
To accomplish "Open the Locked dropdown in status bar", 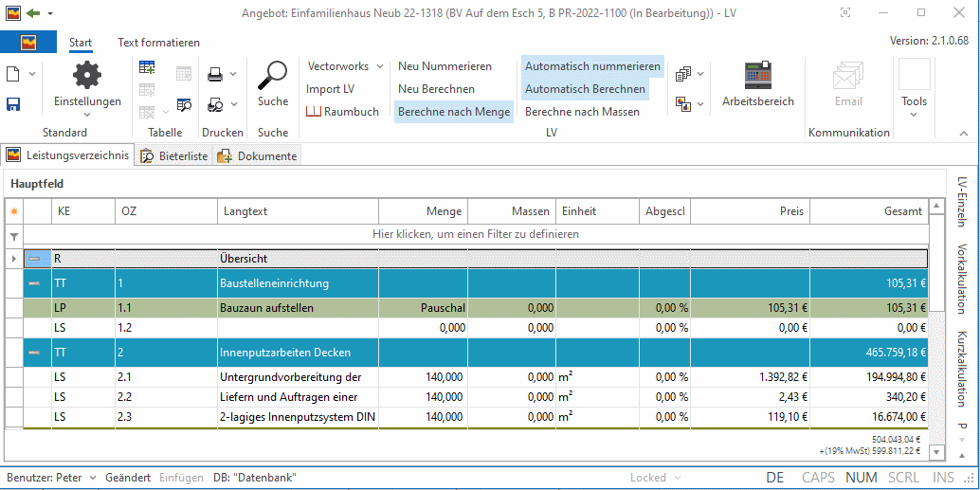I will click(x=676, y=478).
